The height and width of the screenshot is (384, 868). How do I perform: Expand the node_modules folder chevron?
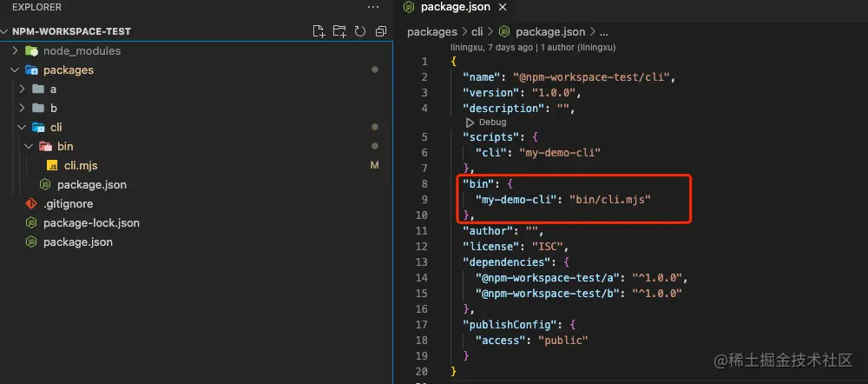click(15, 51)
